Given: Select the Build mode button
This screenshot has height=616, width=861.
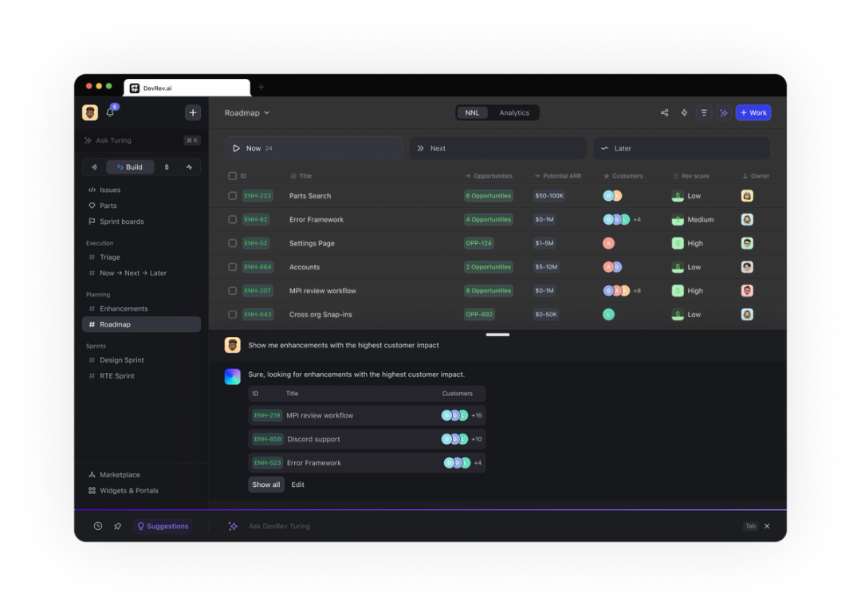Looking at the screenshot, I should pos(130,167).
